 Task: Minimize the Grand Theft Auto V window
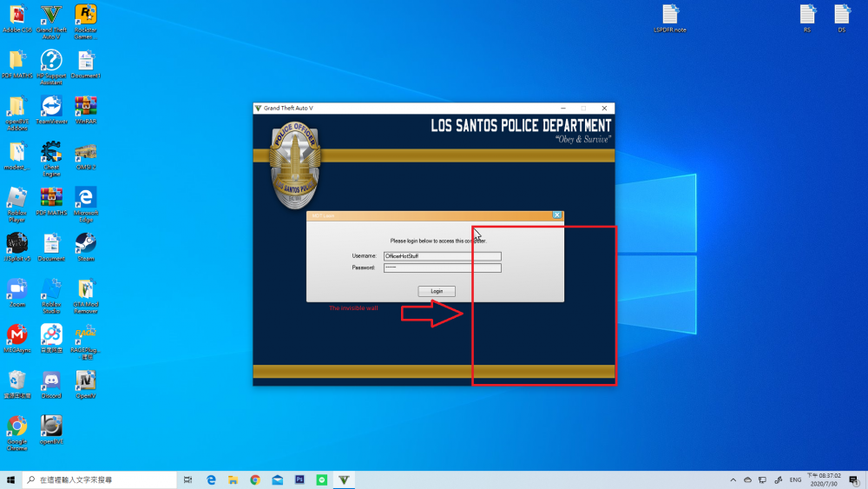click(x=563, y=109)
